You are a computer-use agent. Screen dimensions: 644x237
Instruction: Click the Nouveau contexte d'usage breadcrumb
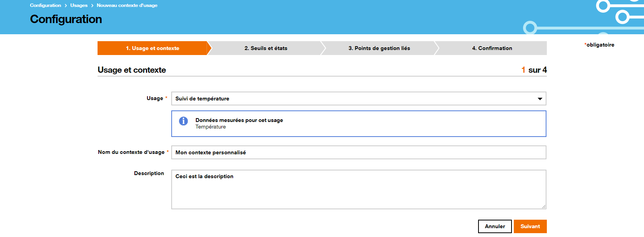[127, 5]
